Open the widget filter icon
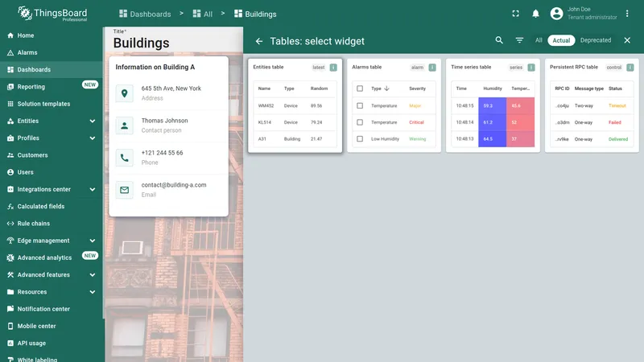Image resolution: width=644 pixels, height=362 pixels. pyautogui.click(x=519, y=40)
